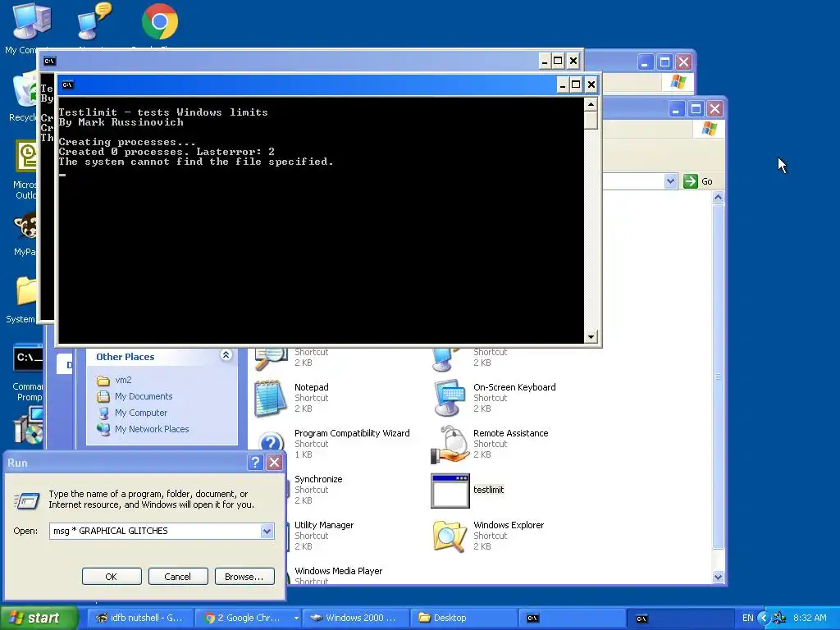
Task: Select the Program Compatibility Wizard icon
Action: tap(271, 441)
